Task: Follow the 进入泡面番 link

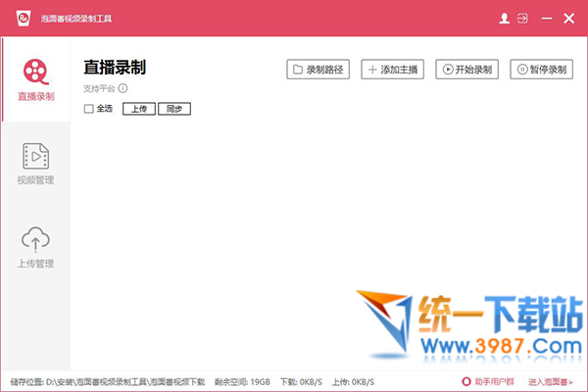Action: pyautogui.click(x=551, y=382)
